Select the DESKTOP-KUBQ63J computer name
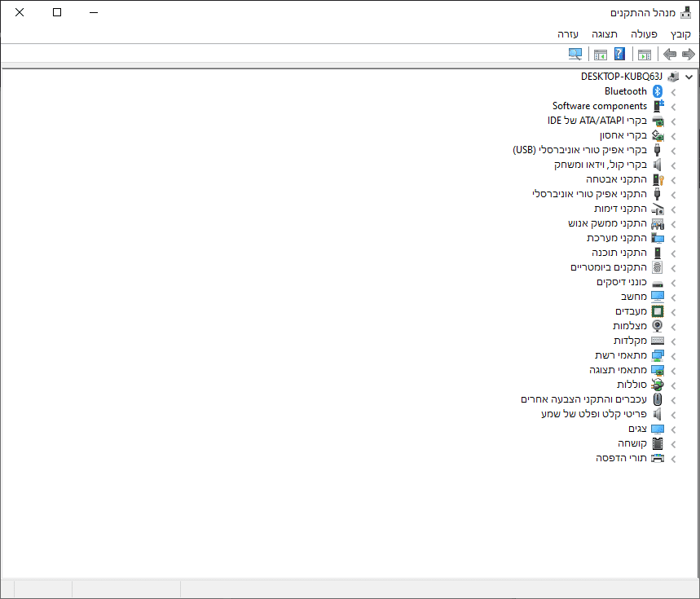 pos(622,77)
